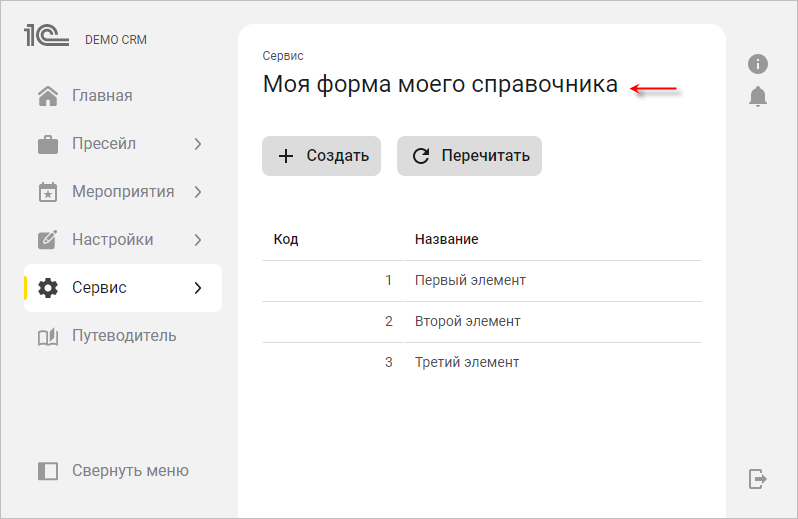Open the notifications bell

(758, 96)
